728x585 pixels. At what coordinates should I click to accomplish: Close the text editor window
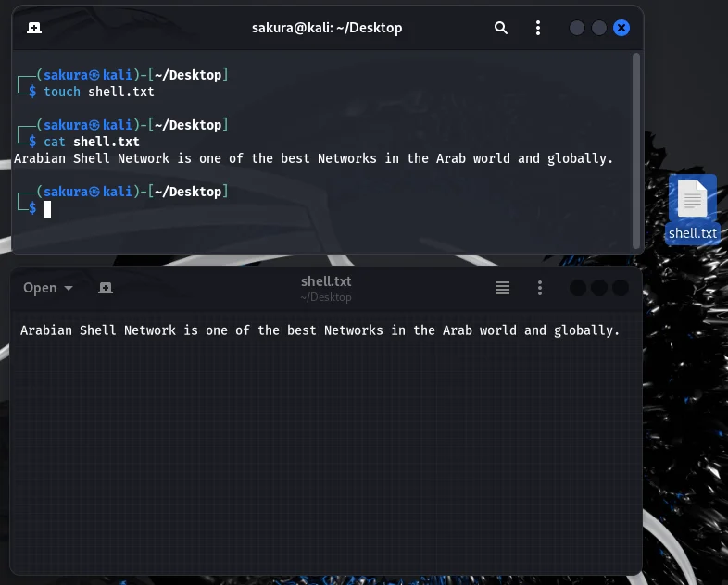click(621, 288)
